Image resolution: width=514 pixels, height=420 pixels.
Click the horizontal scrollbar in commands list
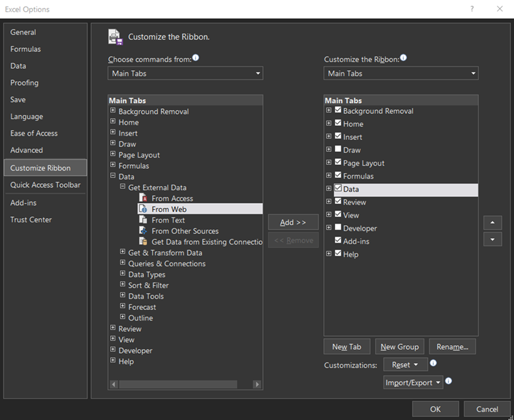[x=178, y=384]
